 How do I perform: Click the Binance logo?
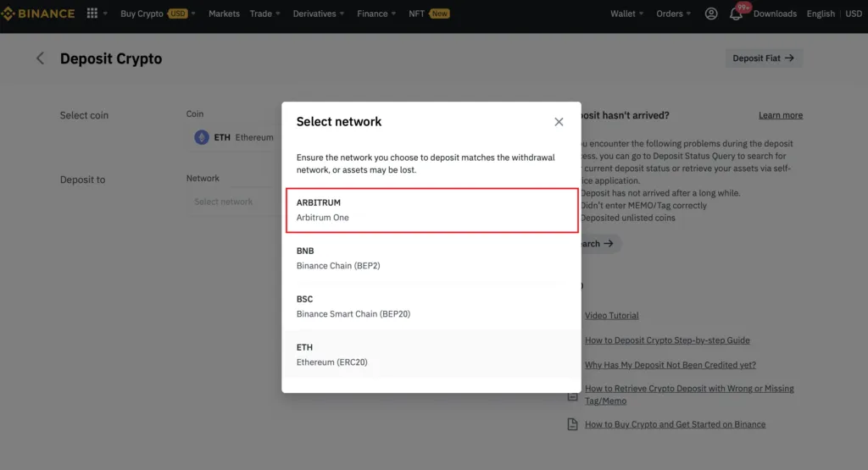point(37,14)
